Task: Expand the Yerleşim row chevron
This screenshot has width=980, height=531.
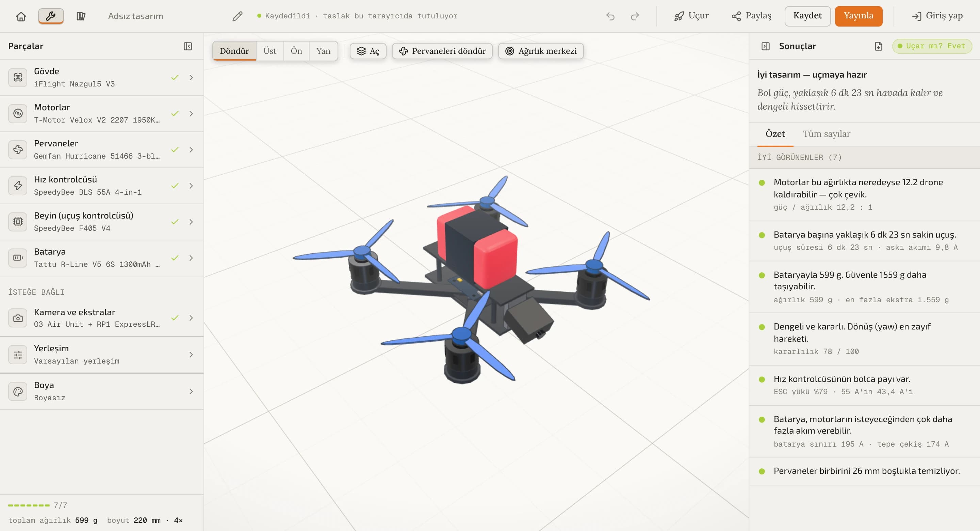Action: pos(191,354)
